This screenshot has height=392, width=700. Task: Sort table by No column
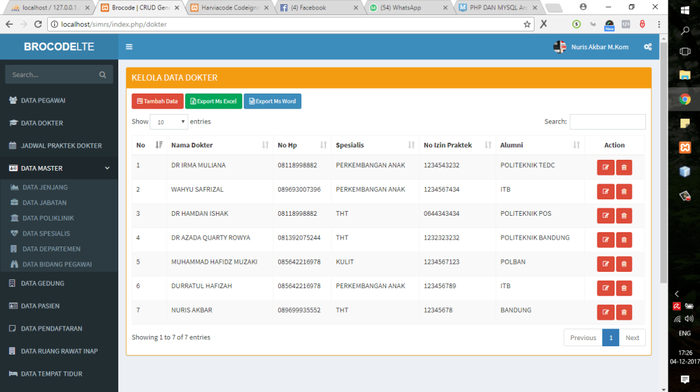coord(150,145)
